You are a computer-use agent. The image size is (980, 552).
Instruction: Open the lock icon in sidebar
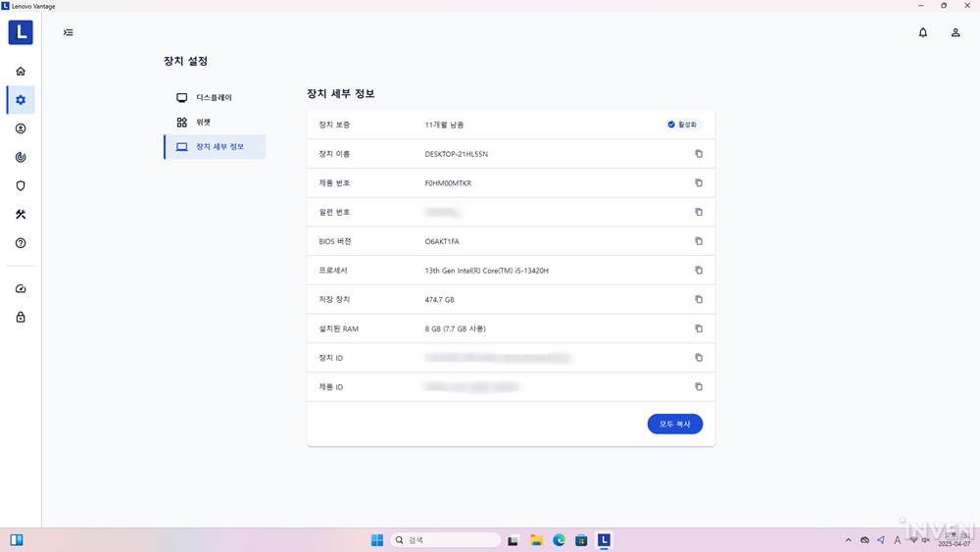click(21, 318)
